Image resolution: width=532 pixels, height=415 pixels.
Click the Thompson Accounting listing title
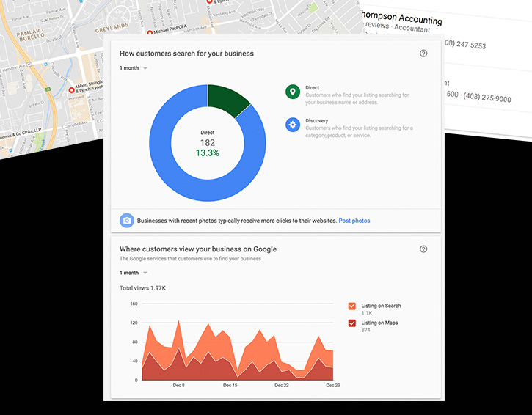tap(401, 18)
